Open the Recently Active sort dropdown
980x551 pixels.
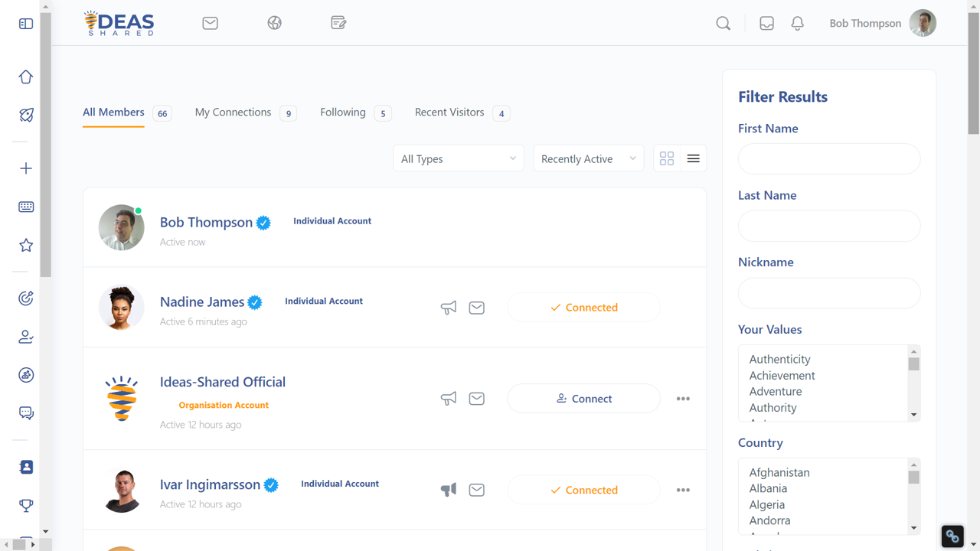pyautogui.click(x=588, y=158)
